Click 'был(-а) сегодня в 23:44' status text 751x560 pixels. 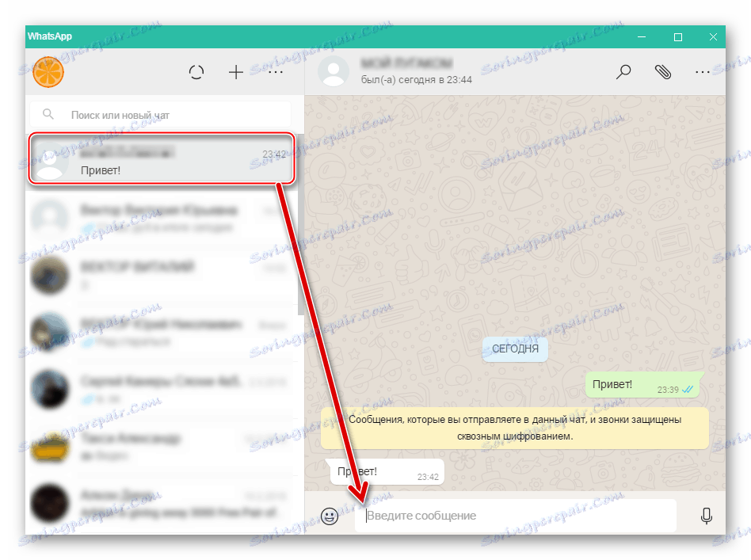click(416, 80)
